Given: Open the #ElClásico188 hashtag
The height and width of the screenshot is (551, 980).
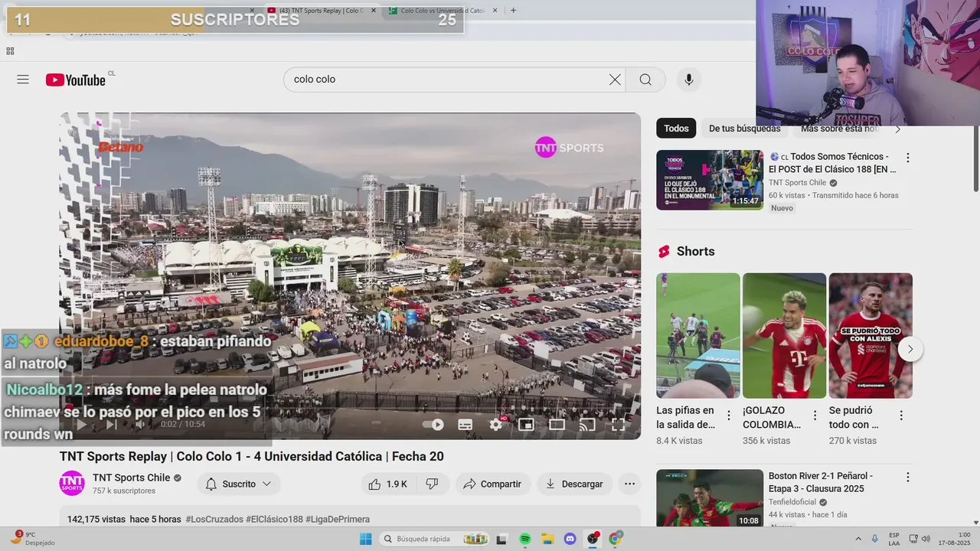Looking at the screenshot, I should tap(274, 519).
